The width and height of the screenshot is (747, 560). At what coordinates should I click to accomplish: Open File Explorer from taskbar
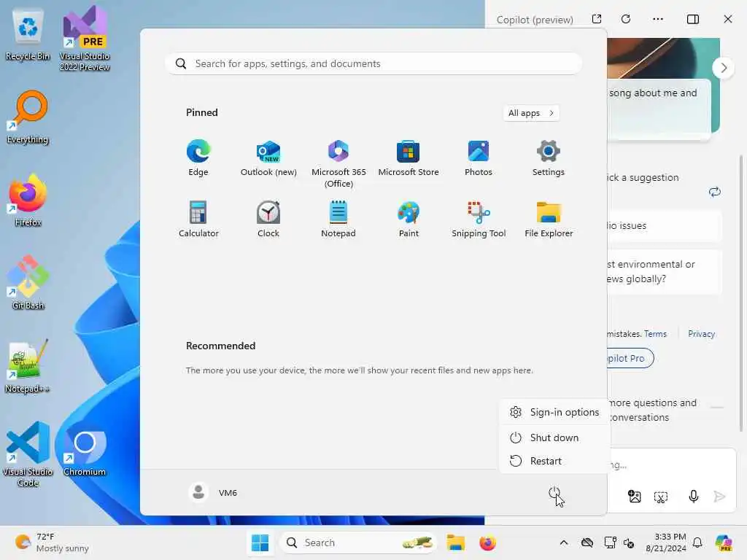[455, 542]
